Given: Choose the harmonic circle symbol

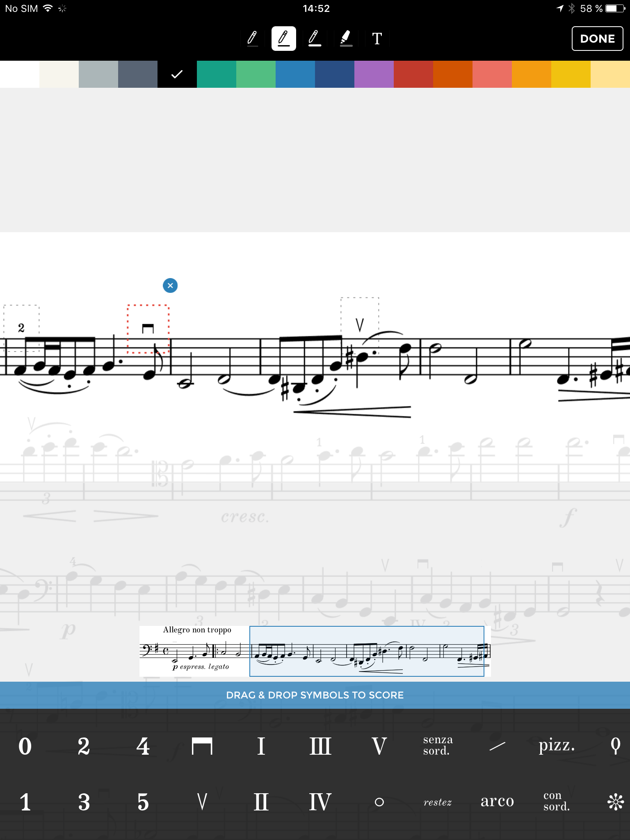Looking at the screenshot, I should click(x=379, y=802).
